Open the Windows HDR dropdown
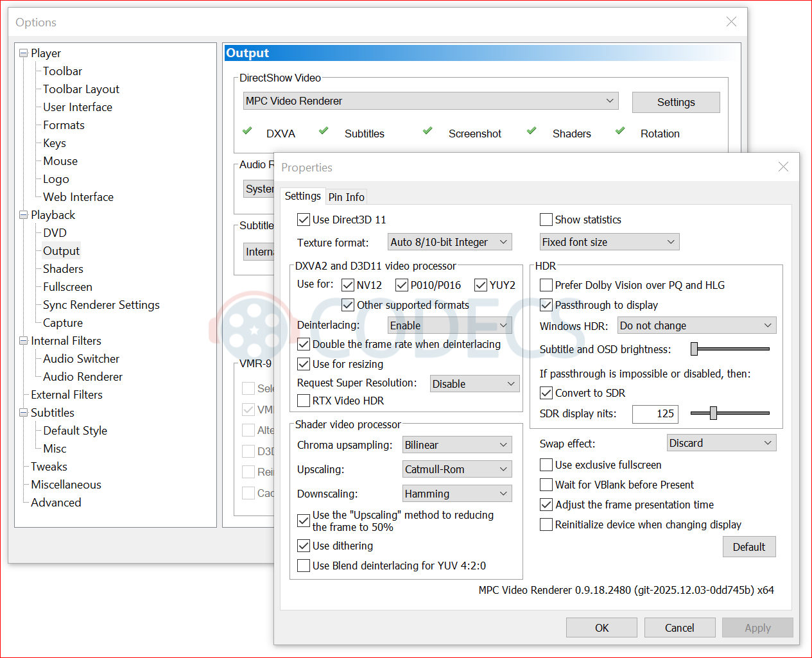This screenshot has height=658, width=812. pos(696,325)
